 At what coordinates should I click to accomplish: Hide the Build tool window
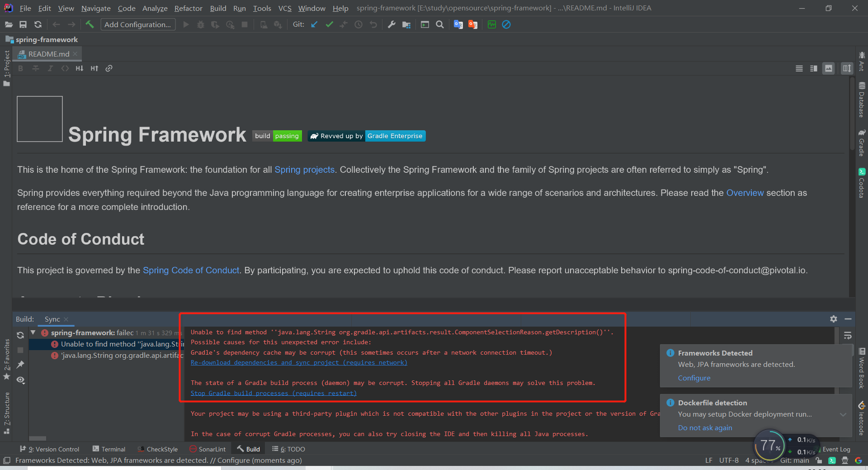coord(848,319)
